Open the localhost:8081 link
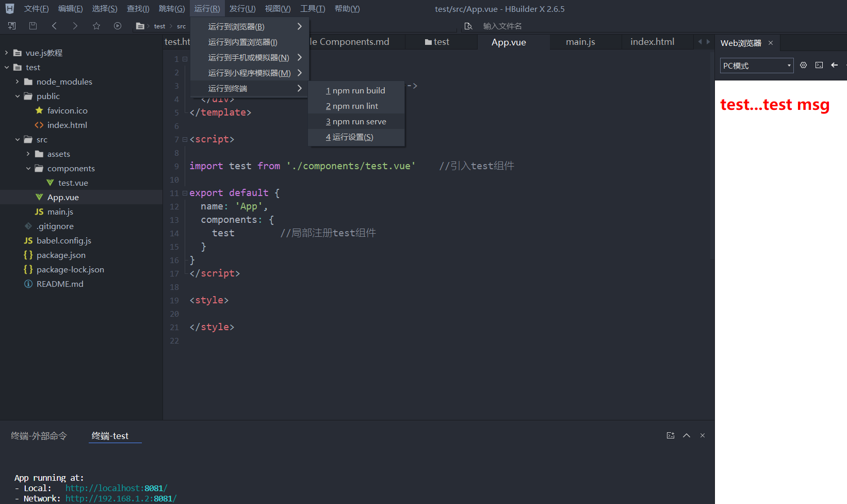847x504 pixels. click(116, 488)
